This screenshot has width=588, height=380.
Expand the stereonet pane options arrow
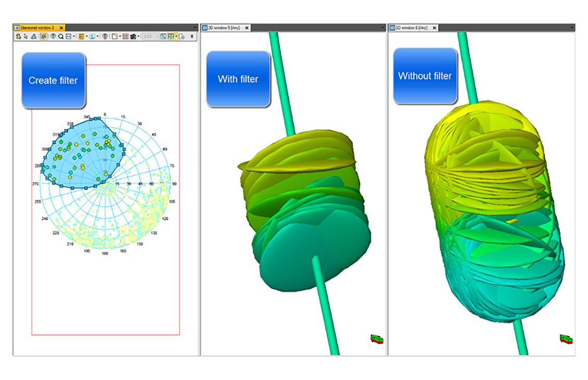(195, 28)
